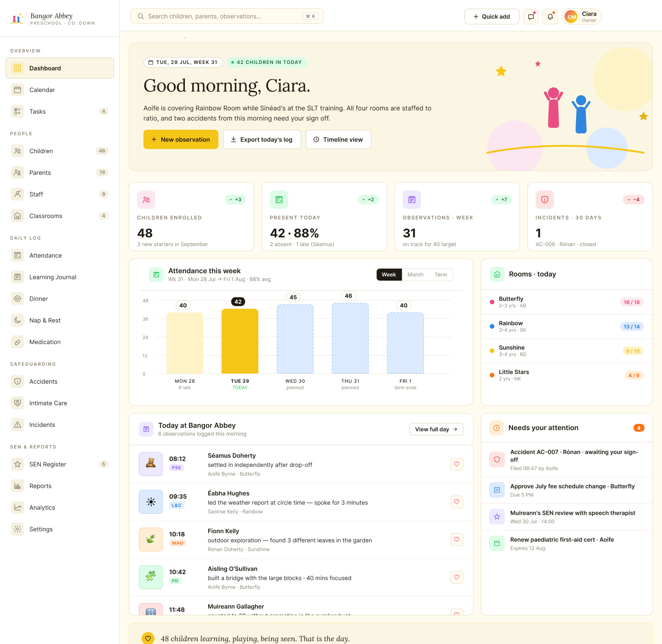The width and height of the screenshot is (662, 644).
Task: Open Calendar from the sidebar icon
Action: click(x=17, y=90)
